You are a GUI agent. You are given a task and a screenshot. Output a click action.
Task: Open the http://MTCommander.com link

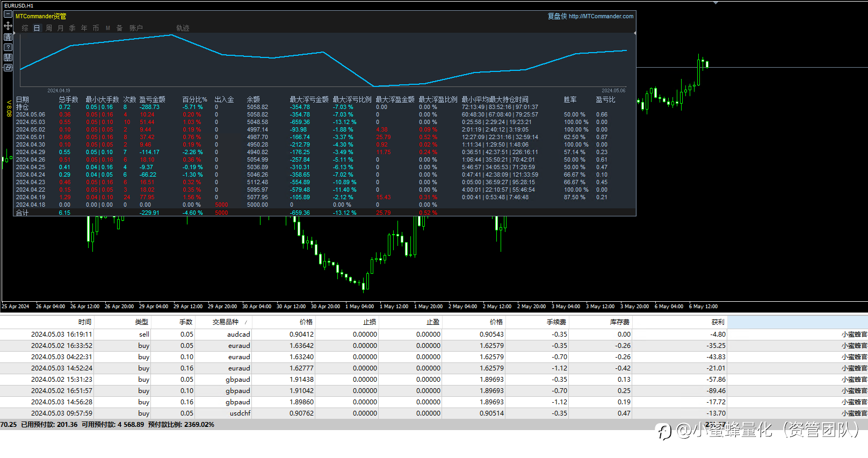pyautogui.click(x=601, y=16)
